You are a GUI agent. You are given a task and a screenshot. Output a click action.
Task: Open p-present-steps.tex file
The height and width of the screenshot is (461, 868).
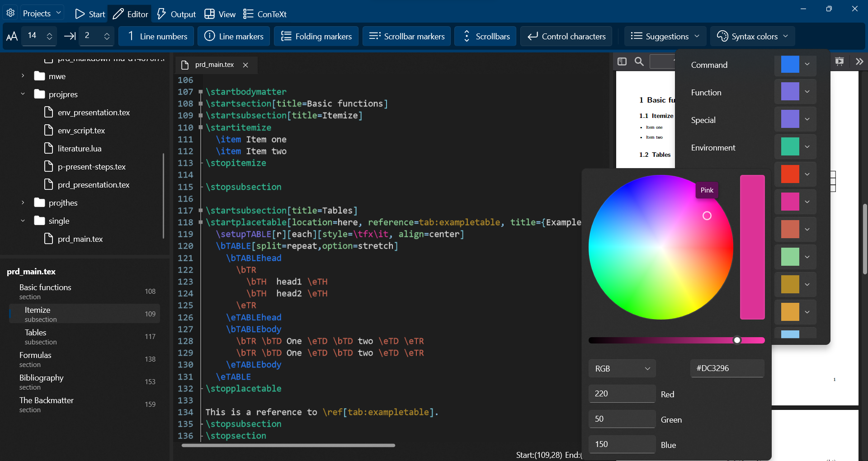pyautogui.click(x=85, y=166)
